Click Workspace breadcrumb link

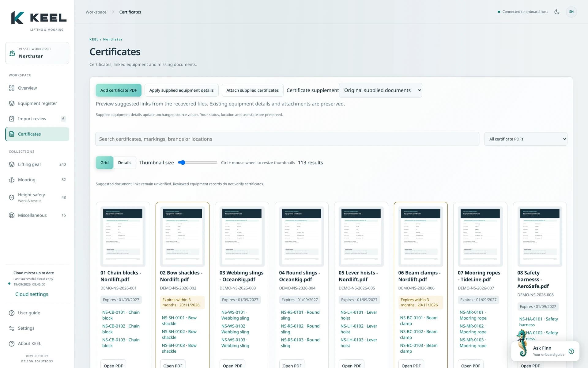click(96, 12)
